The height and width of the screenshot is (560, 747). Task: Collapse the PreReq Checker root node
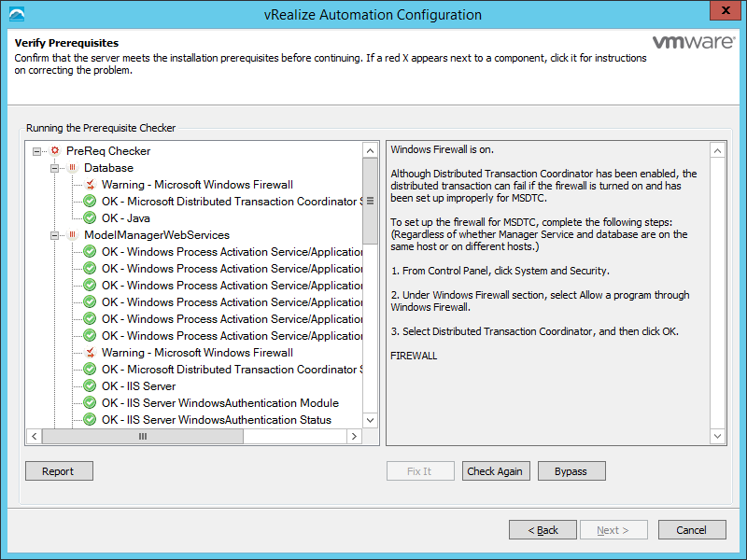click(x=36, y=151)
